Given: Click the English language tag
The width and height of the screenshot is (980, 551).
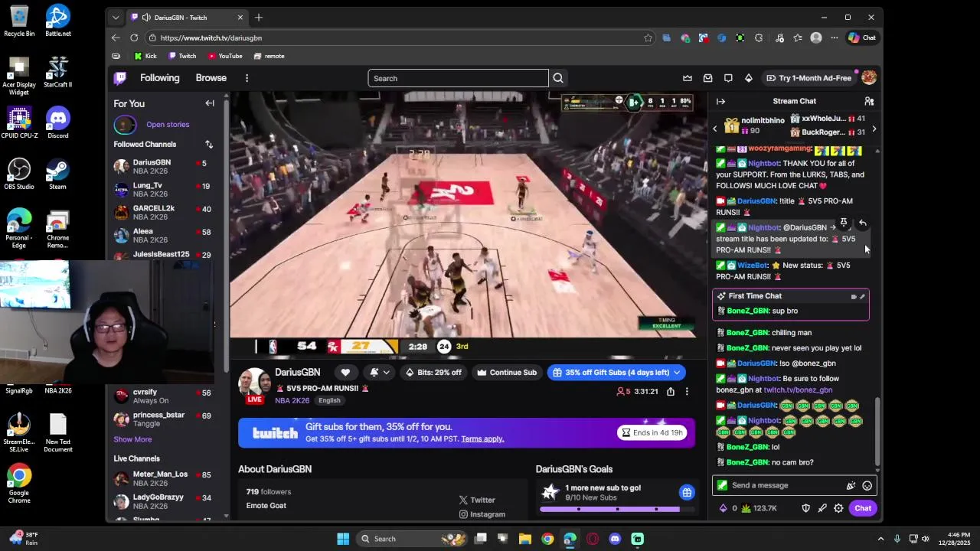Looking at the screenshot, I should [329, 400].
